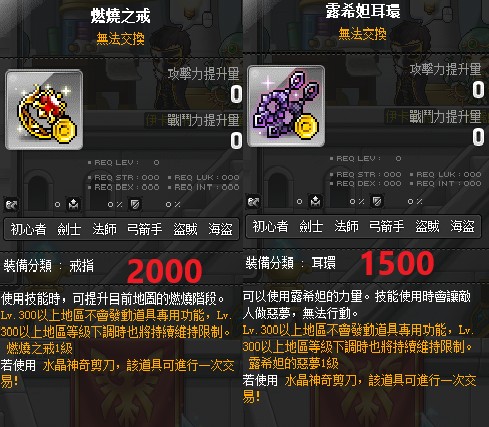Screen dimensions: 489x427
Task: Click the gold coin badge on the ring icon
Action: tap(65, 130)
